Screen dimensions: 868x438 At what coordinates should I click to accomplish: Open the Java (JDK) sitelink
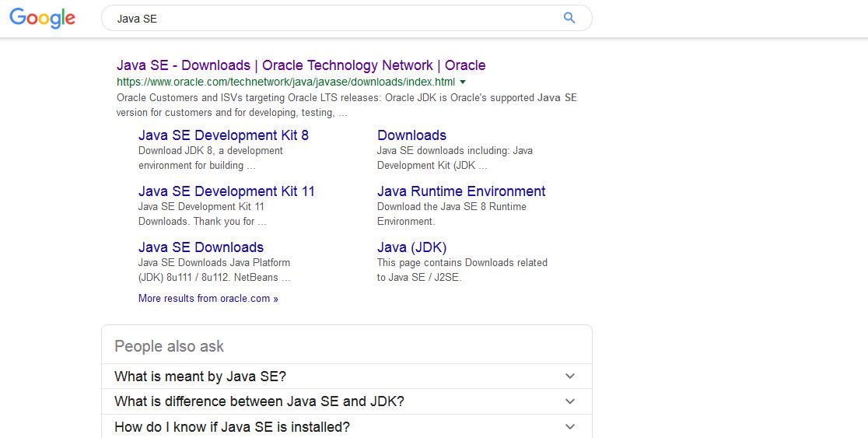pos(411,247)
